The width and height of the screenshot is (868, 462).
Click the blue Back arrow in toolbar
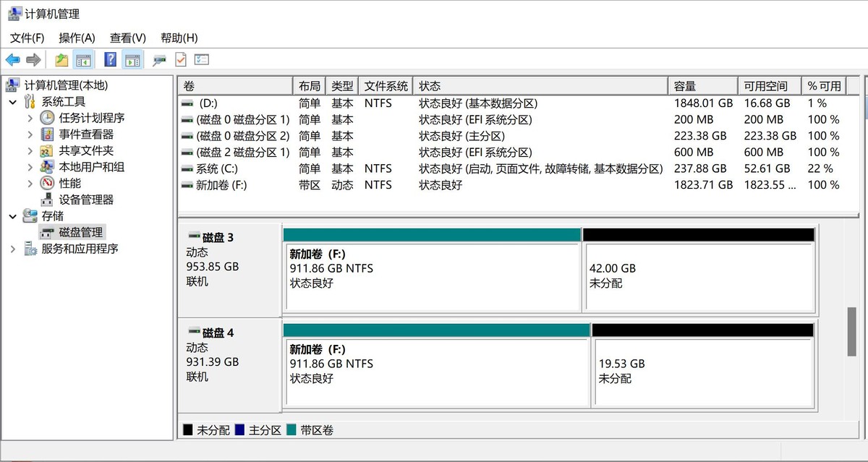point(13,60)
